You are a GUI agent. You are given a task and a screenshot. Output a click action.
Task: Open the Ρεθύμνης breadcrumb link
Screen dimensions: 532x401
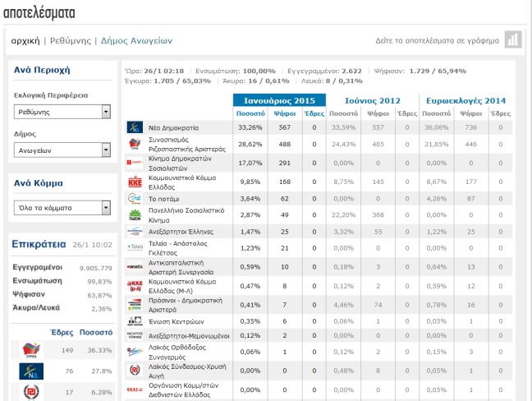click(71, 40)
